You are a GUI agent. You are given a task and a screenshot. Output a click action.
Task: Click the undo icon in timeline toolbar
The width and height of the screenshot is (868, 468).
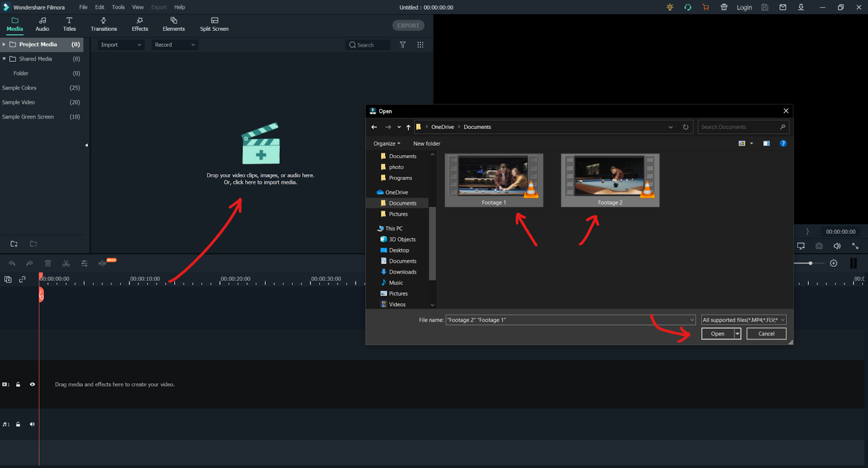[x=12, y=264]
